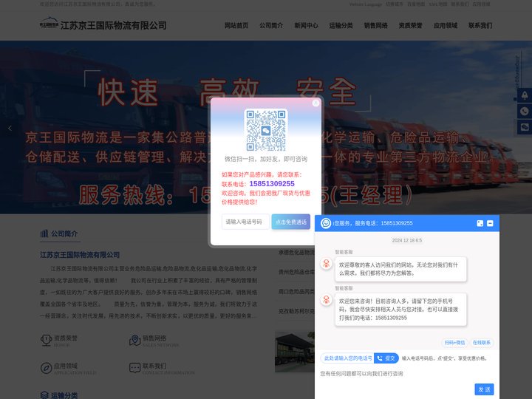Click the 切换城市 top bar link
This screenshot has width=532, height=399.
pos(395,4)
